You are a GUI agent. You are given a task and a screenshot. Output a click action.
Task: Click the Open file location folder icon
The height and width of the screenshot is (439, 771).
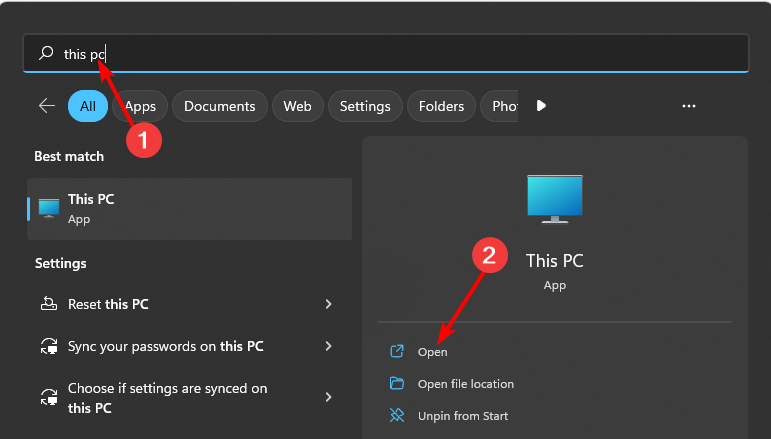397,383
